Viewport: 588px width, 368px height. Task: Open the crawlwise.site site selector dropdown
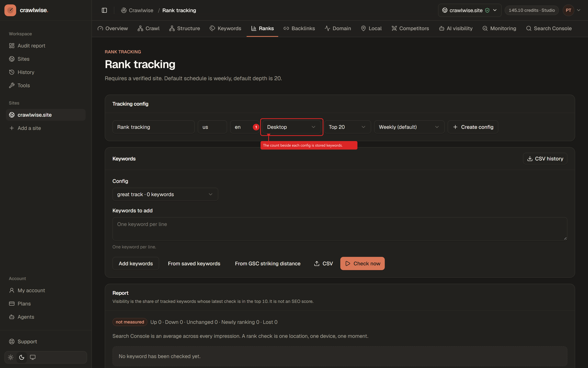click(469, 10)
